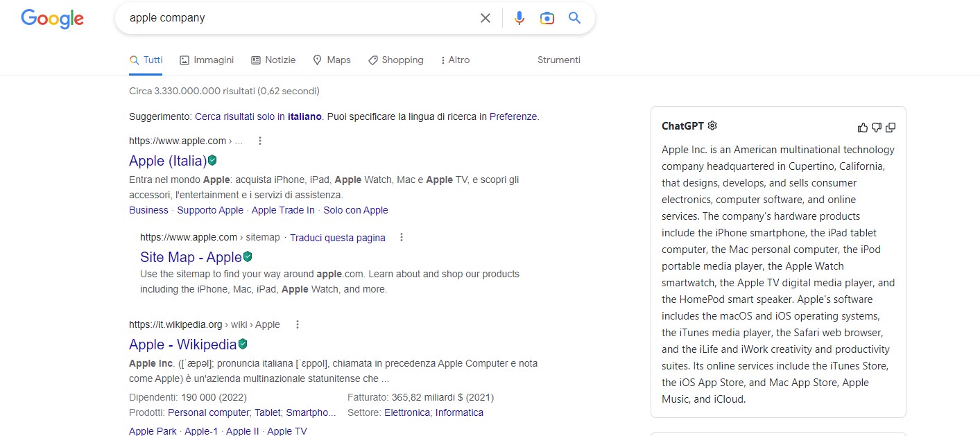Open the Apple Trade In sitelink

[x=283, y=210]
